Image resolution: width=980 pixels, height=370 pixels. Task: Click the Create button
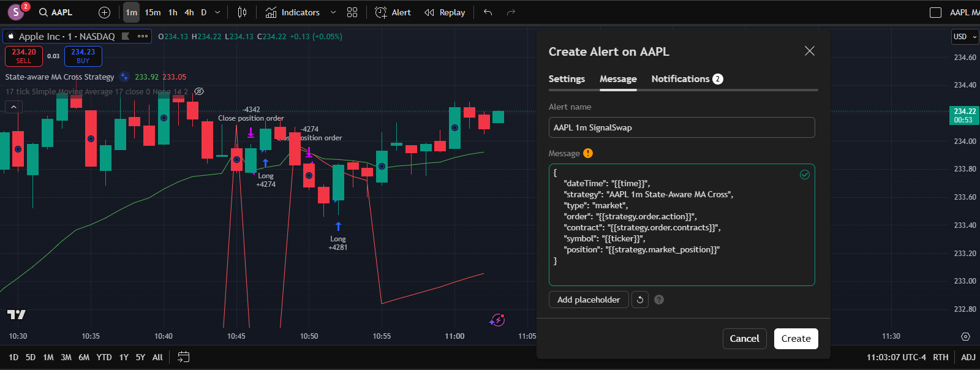coord(796,339)
